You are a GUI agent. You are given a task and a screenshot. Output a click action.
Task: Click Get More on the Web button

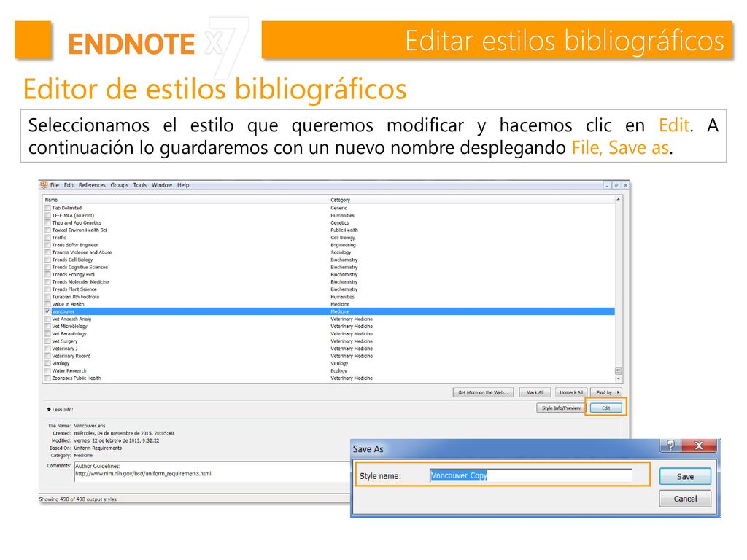(483, 392)
